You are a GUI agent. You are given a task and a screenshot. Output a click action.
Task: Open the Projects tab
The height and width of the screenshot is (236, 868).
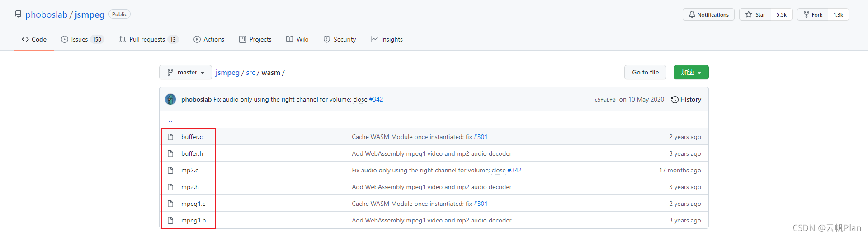(x=255, y=39)
